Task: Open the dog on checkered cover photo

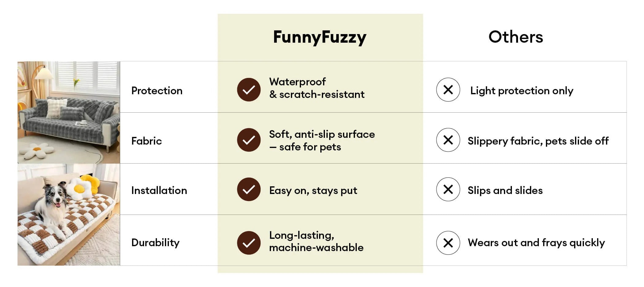Action: click(69, 215)
